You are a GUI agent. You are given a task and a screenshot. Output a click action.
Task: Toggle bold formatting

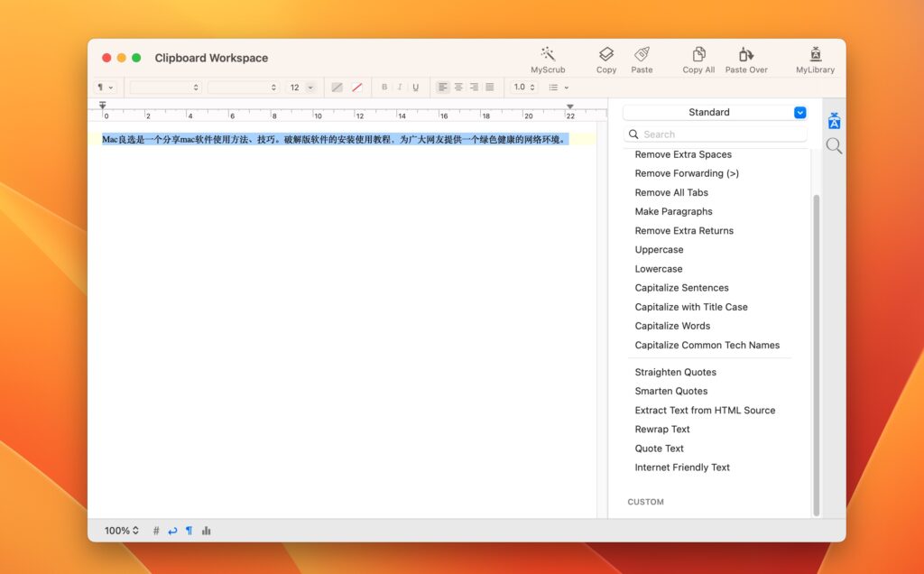pos(383,87)
